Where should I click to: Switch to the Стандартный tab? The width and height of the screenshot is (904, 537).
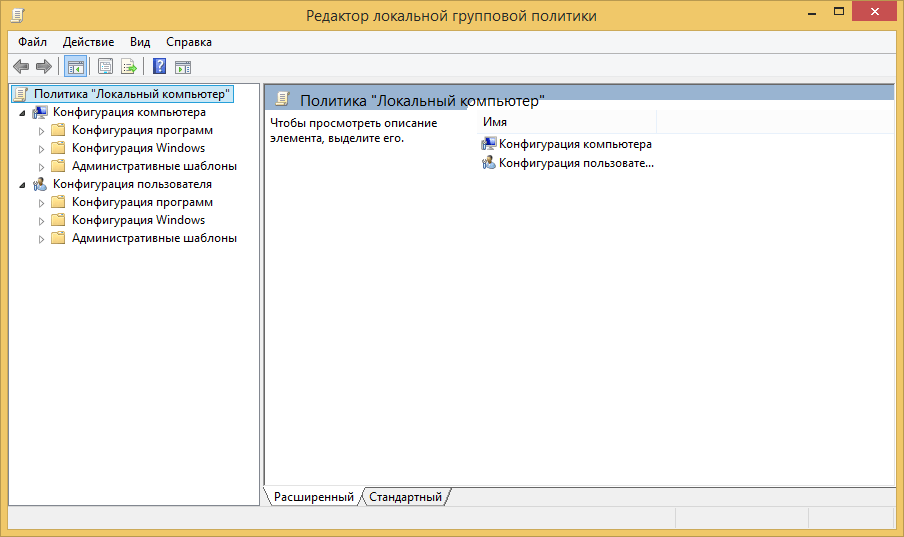click(405, 497)
